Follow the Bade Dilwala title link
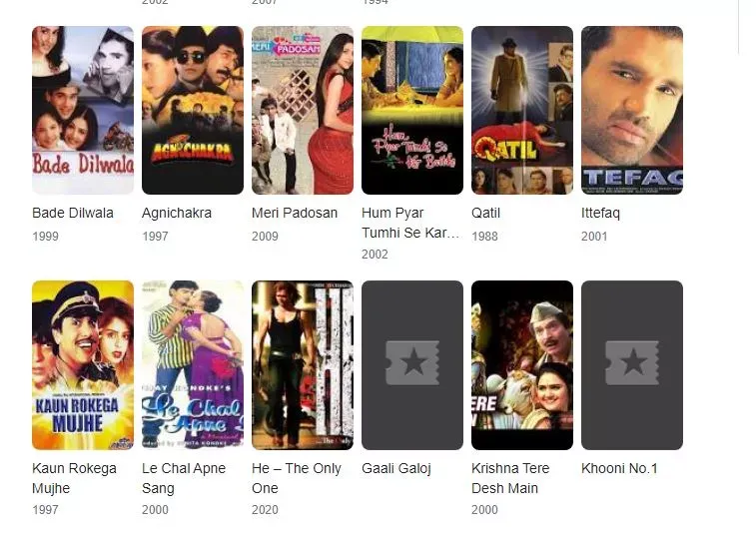Image resolution: width=756 pixels, height=533 pixels. click(73, 213)
